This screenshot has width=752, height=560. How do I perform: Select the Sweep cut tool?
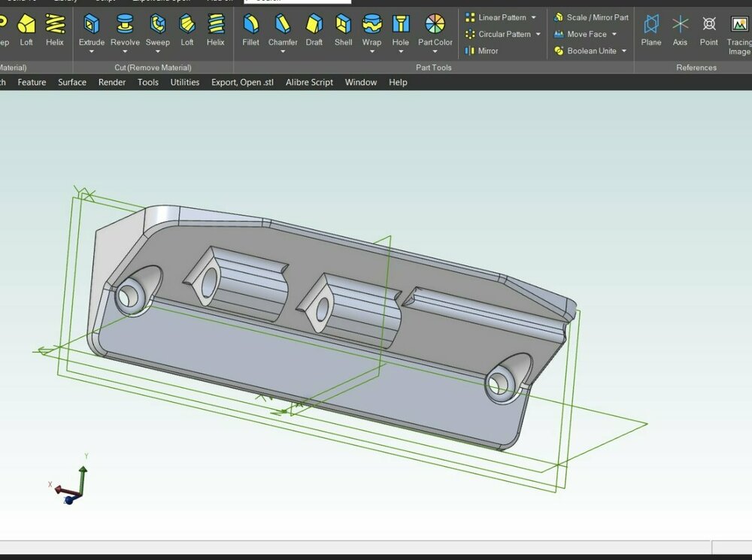coord(158,30)
